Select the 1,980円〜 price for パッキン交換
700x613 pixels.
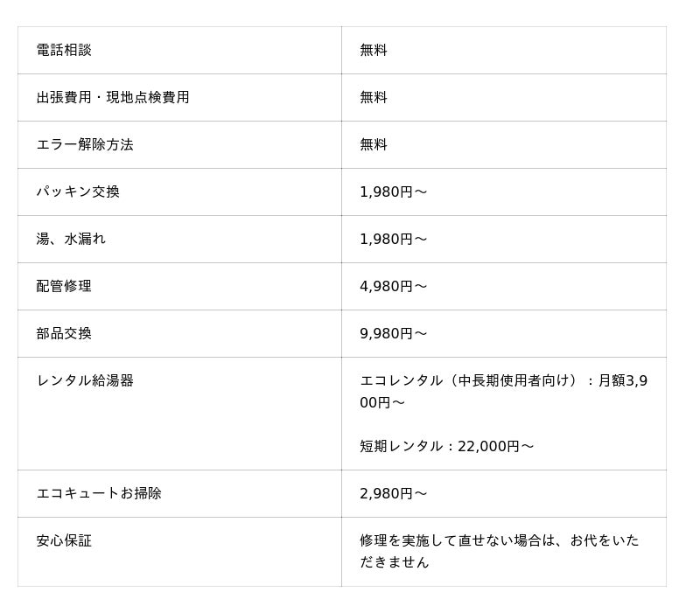[394, 192]
